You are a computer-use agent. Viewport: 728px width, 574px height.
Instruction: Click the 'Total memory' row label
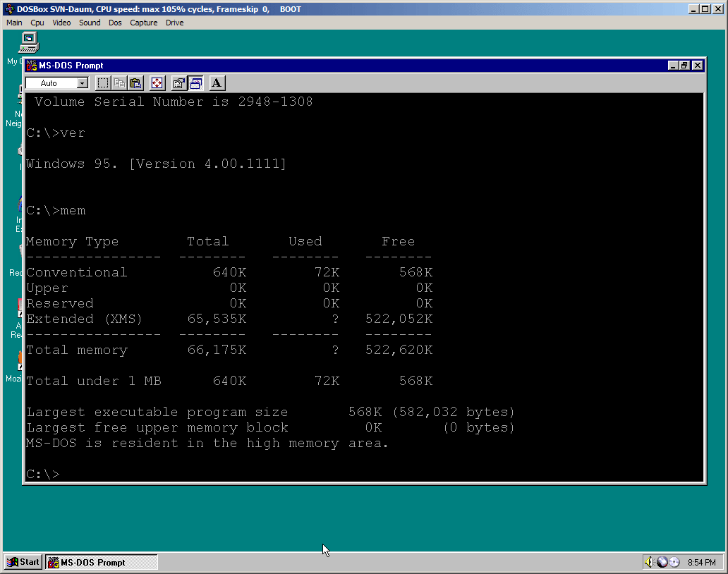pyautogui.click(x=77, y=350)
